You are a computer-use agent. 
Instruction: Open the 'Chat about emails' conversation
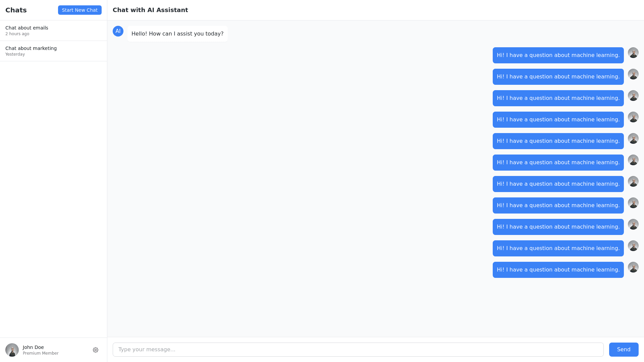pyautogui.click(x=27, y=28)
